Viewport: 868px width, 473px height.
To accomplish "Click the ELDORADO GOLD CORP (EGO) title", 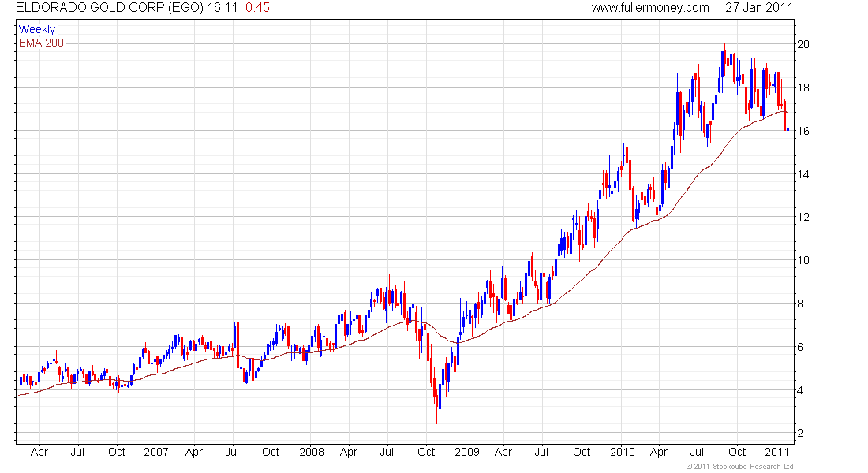I will pos(110,8).
